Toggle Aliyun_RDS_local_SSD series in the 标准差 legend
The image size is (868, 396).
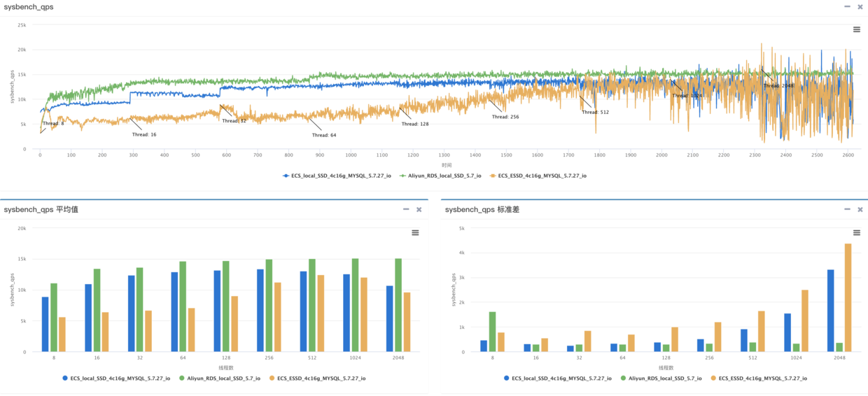pos(660,378)
